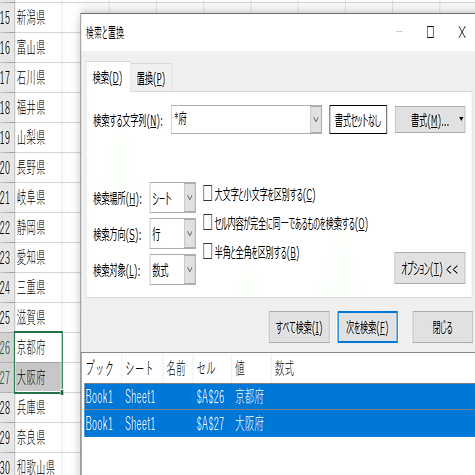Screen dimensions: 475x475
Task: Click into the 検索する文字列 input field
Action: [241, 119]
